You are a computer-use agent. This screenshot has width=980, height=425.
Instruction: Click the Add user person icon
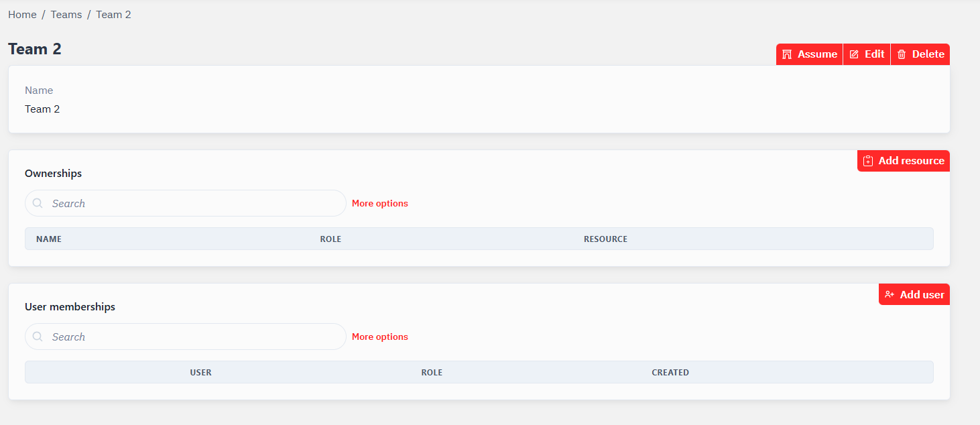(890, 294)
